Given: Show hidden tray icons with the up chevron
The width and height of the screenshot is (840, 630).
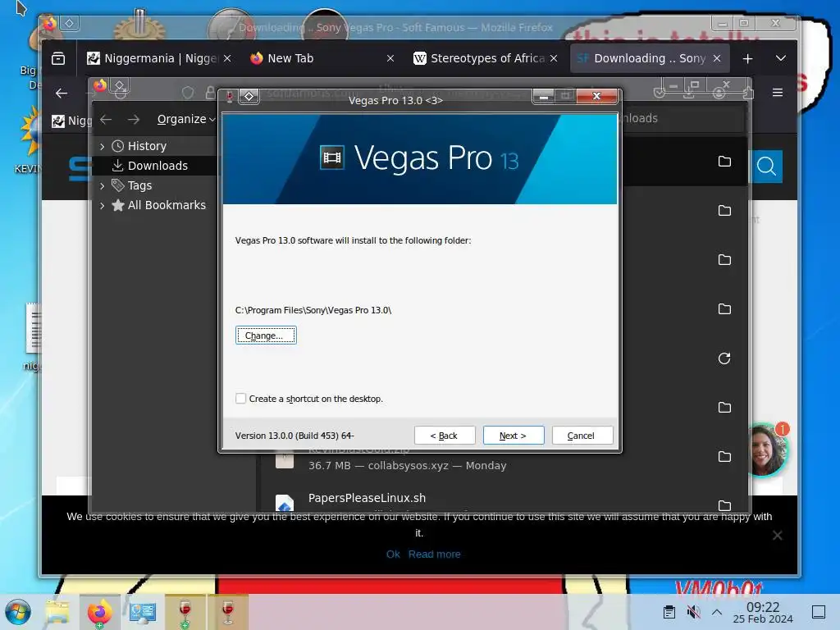Looking at the screenshot, I should (717, 612).
